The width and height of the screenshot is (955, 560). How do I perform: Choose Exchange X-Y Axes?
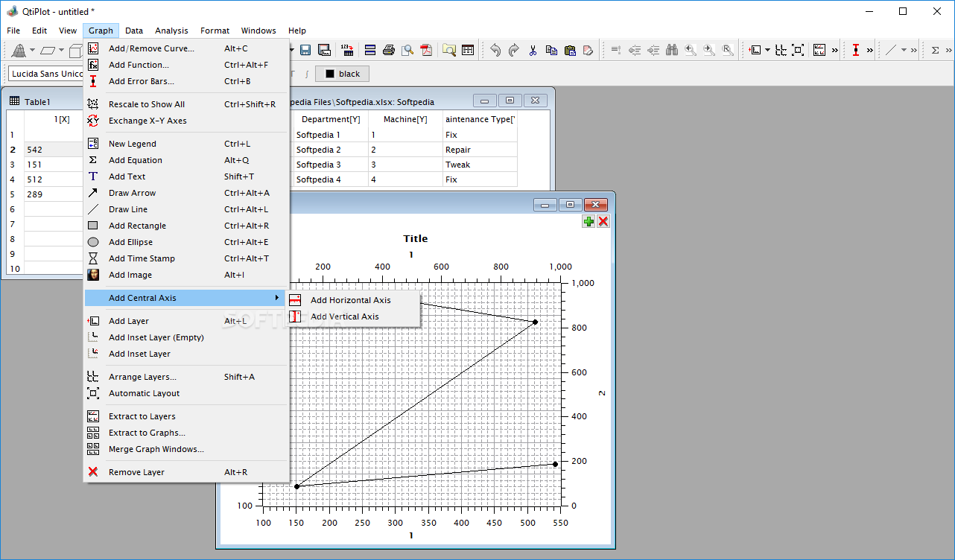(185, 121)
